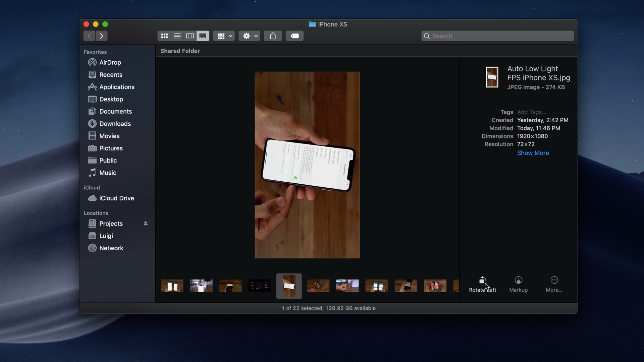Open the Share menu button
This screenshot has height=362, width=644.
pyautogui.click(x=273, y=36)
